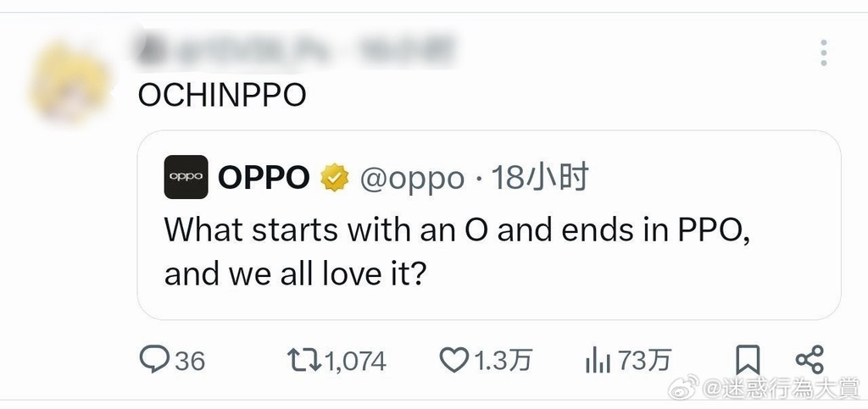Click the repost arrows icon
The width and height of the screenshot is (868, 409).
pos(304,360)
